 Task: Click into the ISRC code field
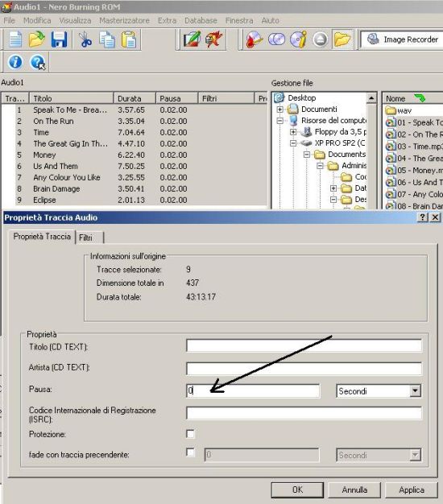coord(304,413)
